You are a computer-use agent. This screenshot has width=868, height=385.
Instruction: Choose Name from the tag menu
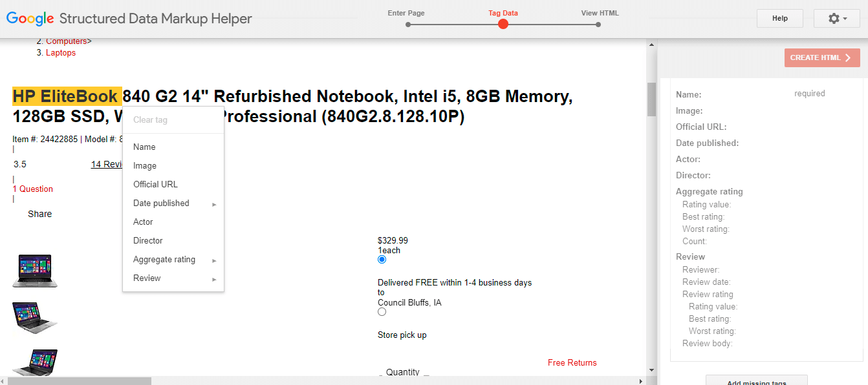(x=144, y=147)
